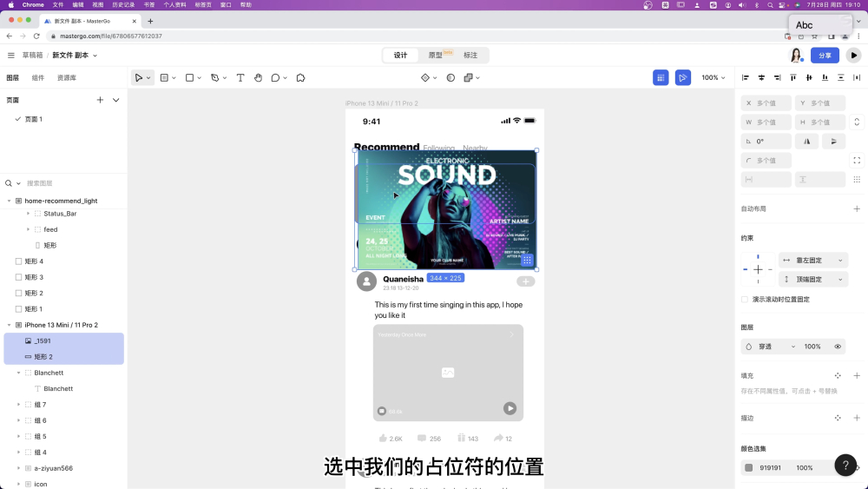Toggle the lock aspect ratio button
The height and width of the screenshot is (489, 868).
point(857,122)
